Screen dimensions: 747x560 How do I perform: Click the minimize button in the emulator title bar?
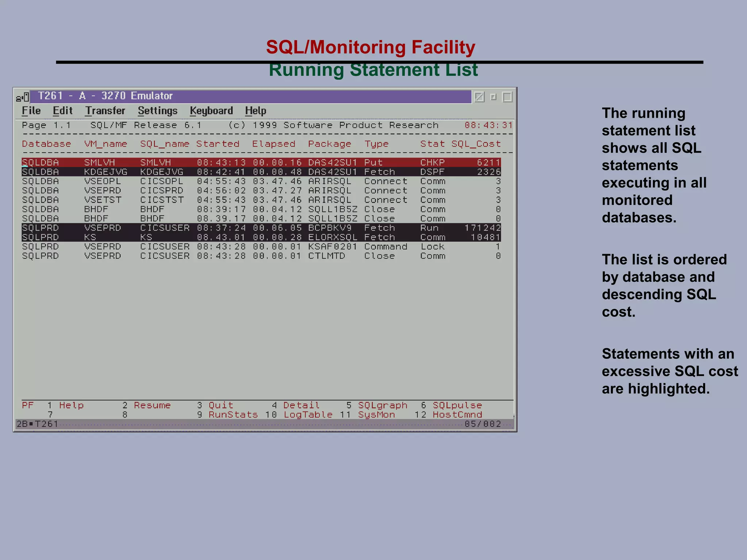point(494,97)
